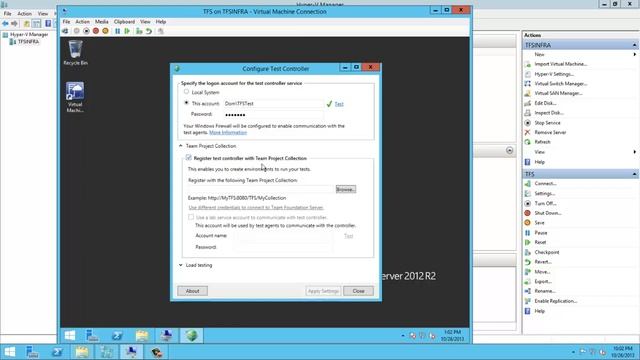Open the Media menu in VM Connection
Viewport: 640px width, 360px height.
coord(102,22)
